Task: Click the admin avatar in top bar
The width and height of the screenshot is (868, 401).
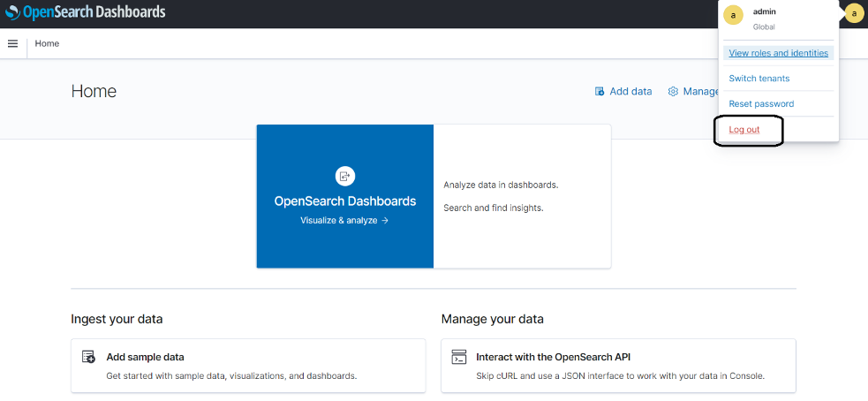Action: (854, 13)
